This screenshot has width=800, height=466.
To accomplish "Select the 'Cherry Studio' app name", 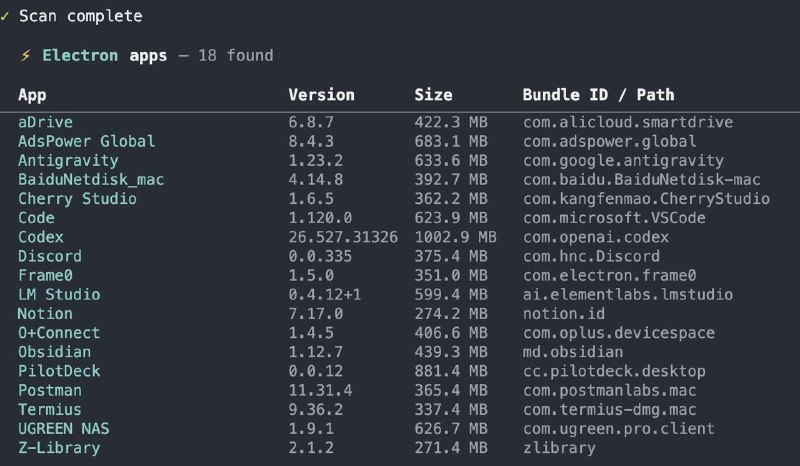I will 77,199.
